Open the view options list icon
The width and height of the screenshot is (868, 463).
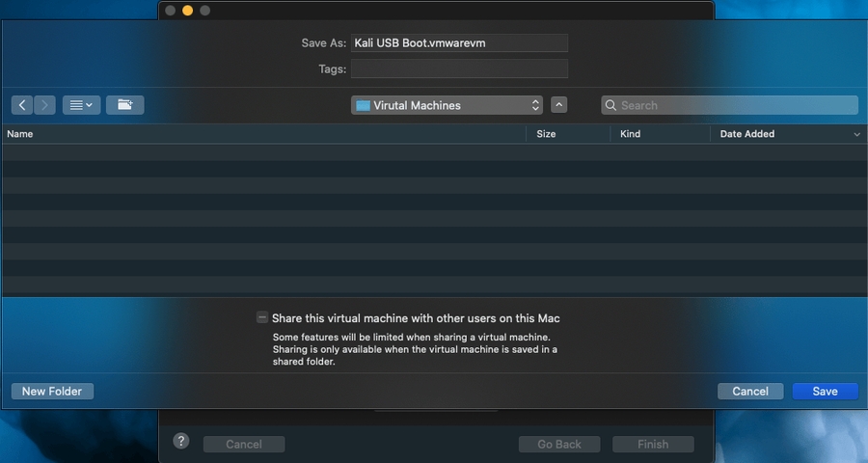[x=81, y=105]
